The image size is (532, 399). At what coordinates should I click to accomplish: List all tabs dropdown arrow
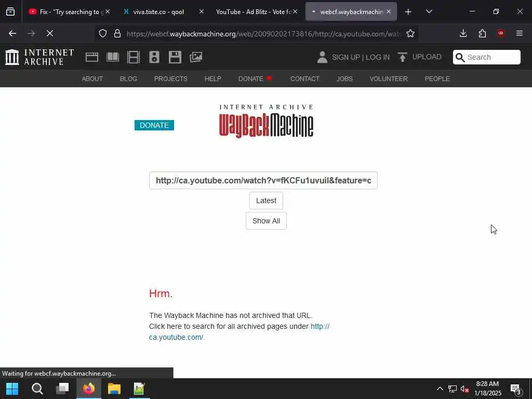pyautogui.click(x=429, y=11)
